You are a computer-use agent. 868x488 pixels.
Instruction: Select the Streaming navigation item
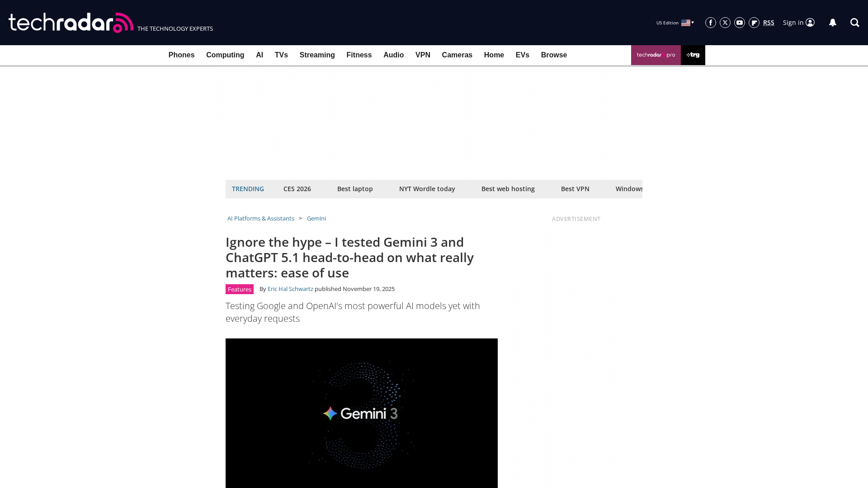317,55
